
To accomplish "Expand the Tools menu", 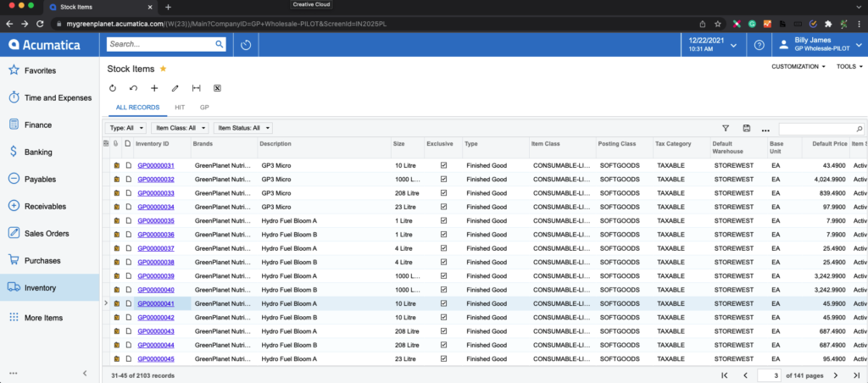I will pyautogui.click(x=849, y=66).
